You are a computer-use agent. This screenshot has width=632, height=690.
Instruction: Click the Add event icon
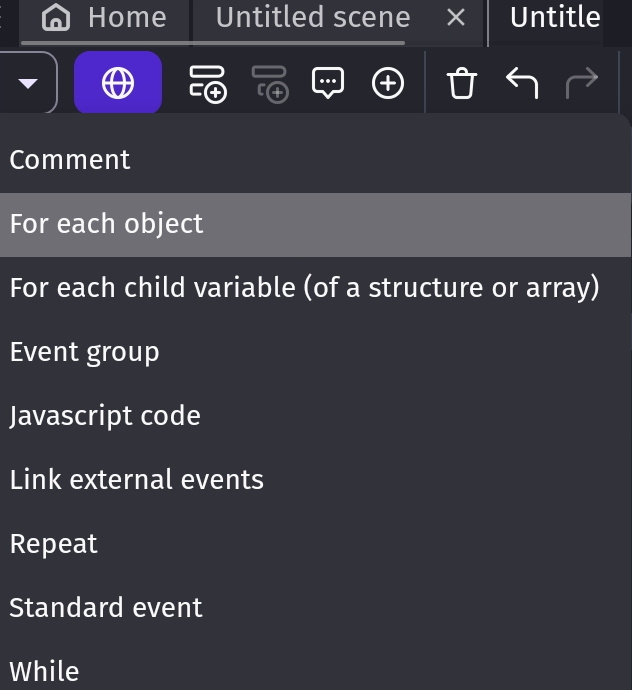coord(208,84)
